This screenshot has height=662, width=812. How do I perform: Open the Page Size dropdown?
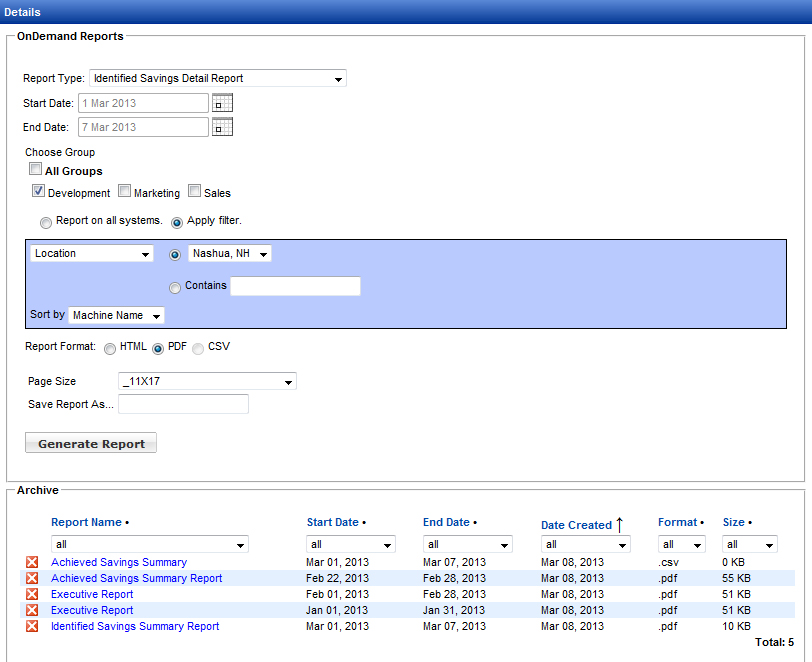[x=207, y=381]
